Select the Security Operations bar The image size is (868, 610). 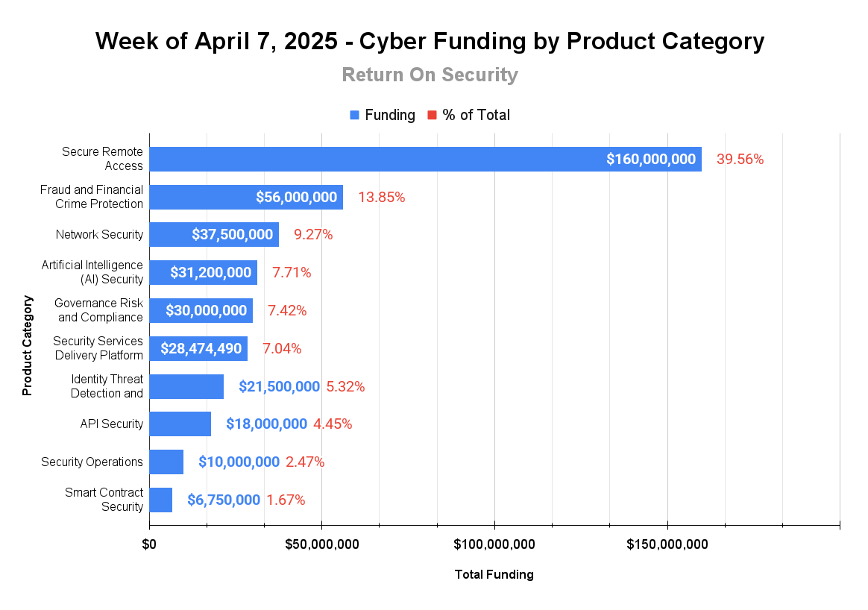pos(166,462)
